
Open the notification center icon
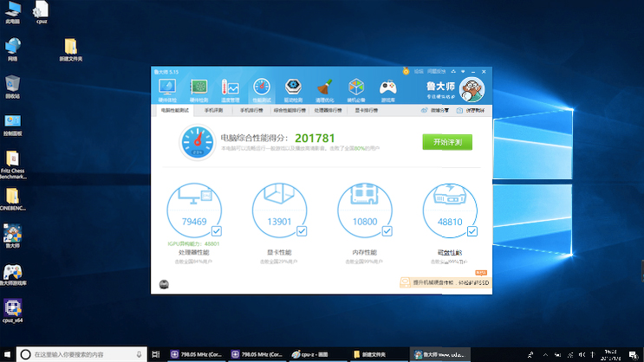(x=634, y=354)
